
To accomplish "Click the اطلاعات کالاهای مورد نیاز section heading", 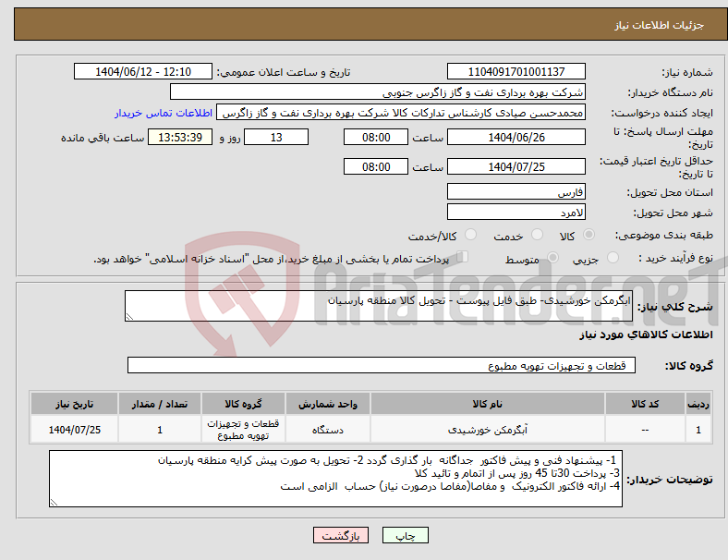I will [646, 335].
